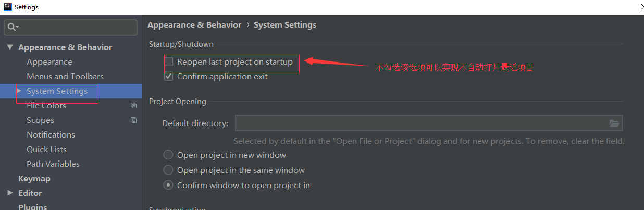The width and height of the screenshot is (644, 210).
Task: Collapse the Appearance & Behavior section
Action: (x=10, y=47)
